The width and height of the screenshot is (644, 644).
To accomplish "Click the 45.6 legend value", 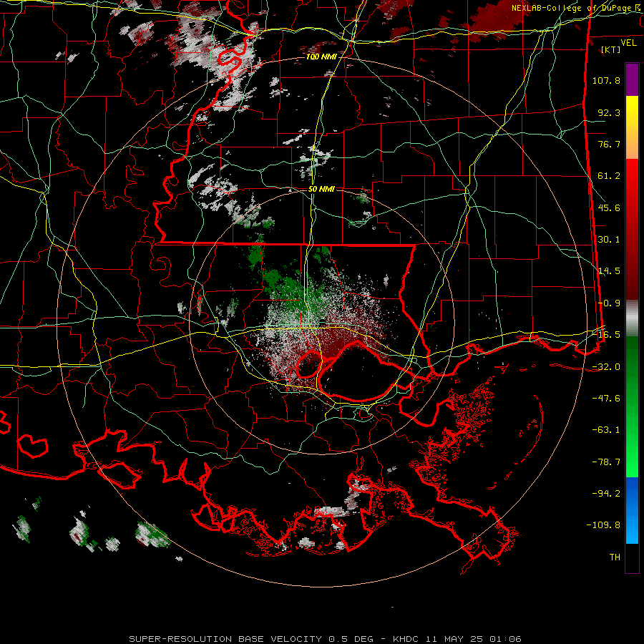I will [609, 208].
